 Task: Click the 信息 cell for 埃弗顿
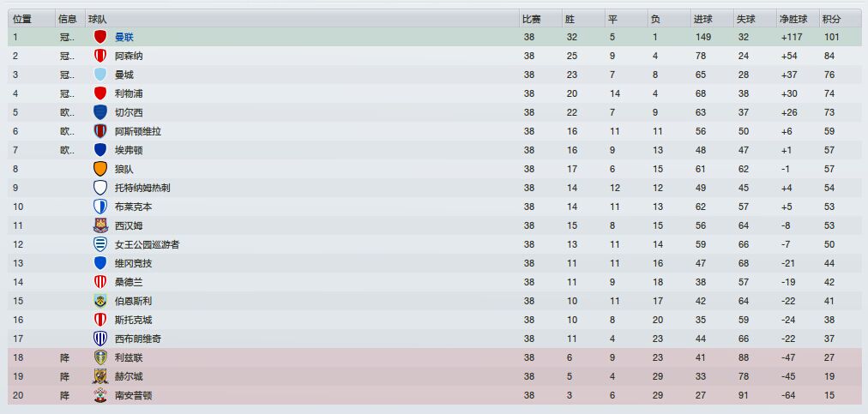(67, 150)
